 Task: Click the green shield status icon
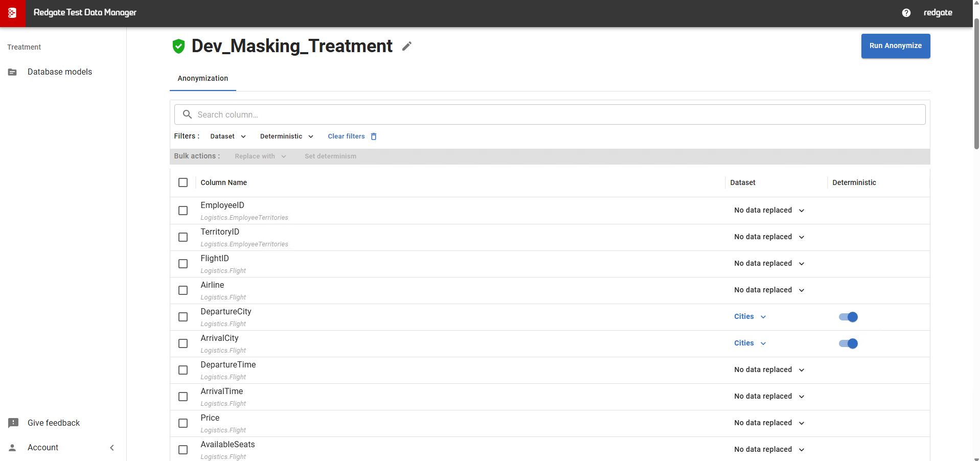178,47
